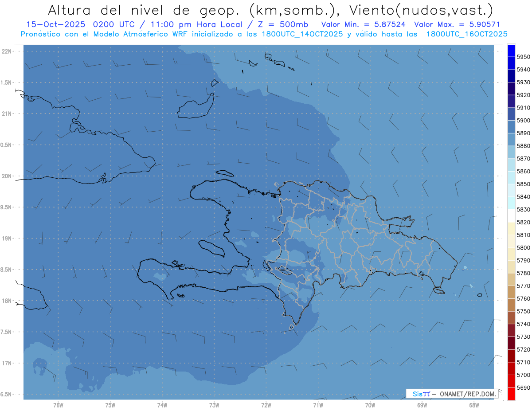
Task: Click the '5900' legend value
Action: click(524, 121)
